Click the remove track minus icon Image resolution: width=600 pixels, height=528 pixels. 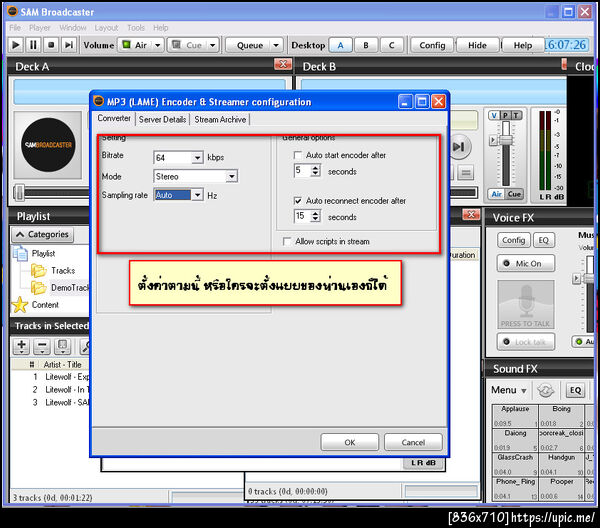pos(42,346)
